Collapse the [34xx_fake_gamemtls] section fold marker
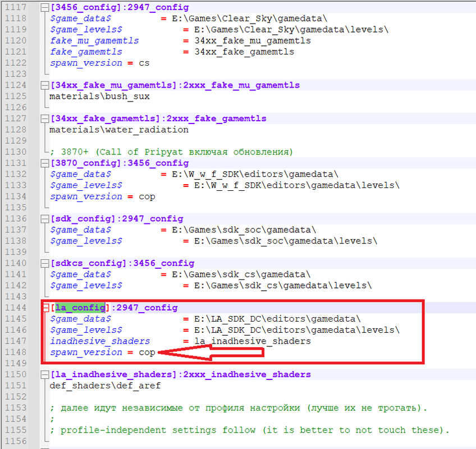 pos(45,119)
